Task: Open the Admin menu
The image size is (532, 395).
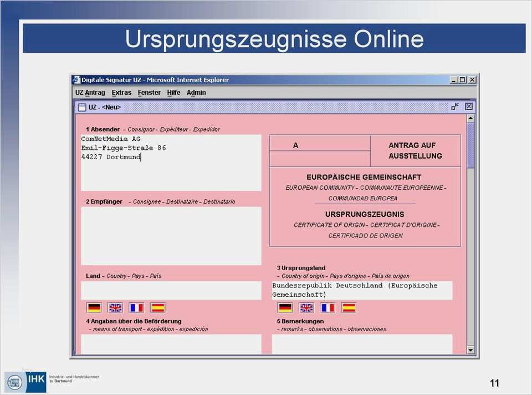Action: pos(196,93)
